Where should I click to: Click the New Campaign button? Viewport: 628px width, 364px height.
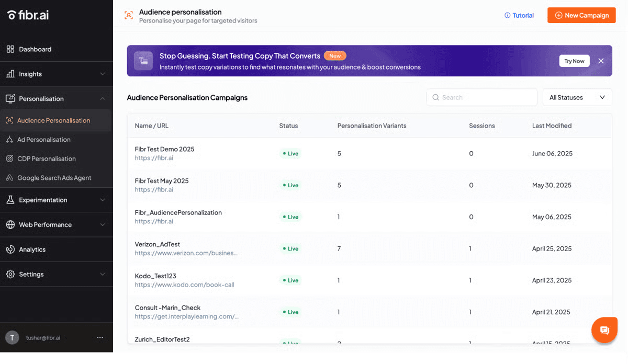pos(581,16)
